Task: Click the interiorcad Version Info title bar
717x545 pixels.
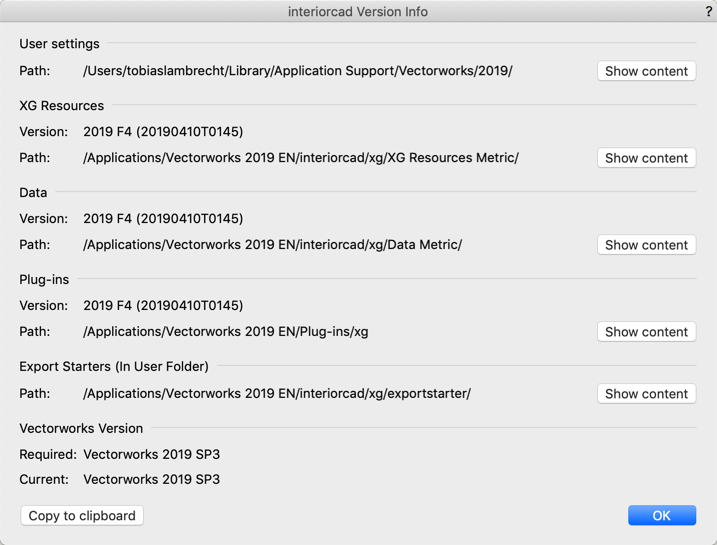Action: tap(358, 11)
